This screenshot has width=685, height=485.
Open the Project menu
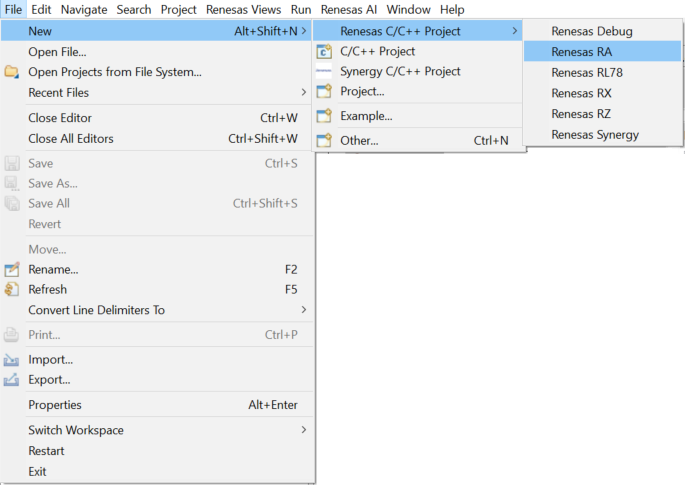(178, 9)
